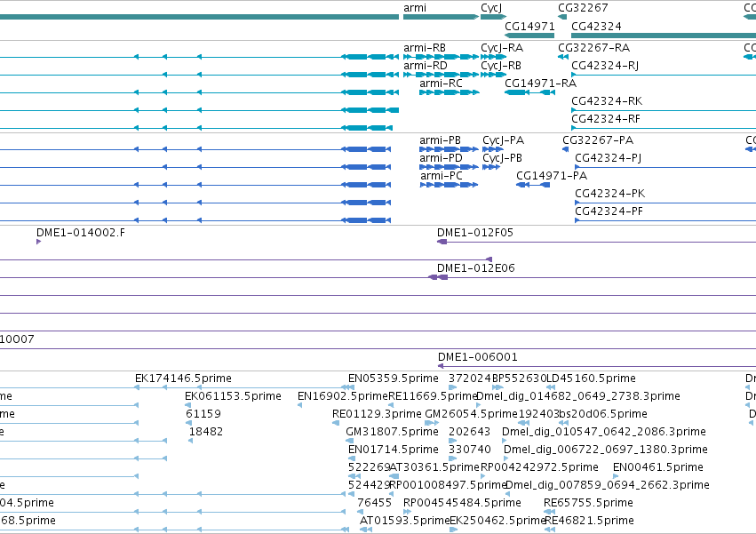Select EST EN16902.5prime
The width and height of the screenshot is (756, 534).
[x=343, y=396]
